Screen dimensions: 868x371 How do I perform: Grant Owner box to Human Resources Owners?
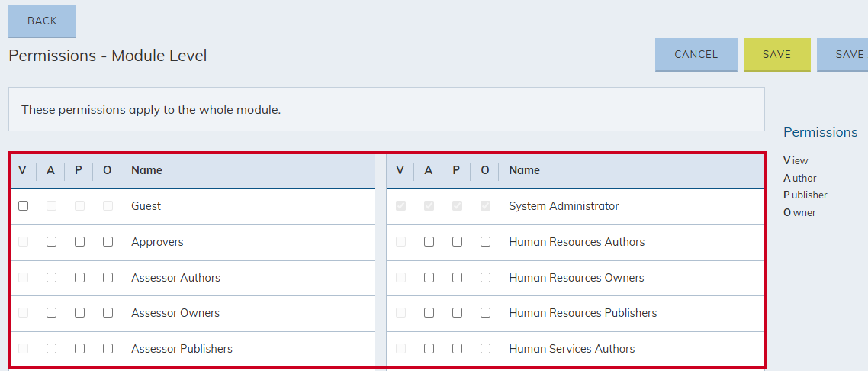[485, 277]
